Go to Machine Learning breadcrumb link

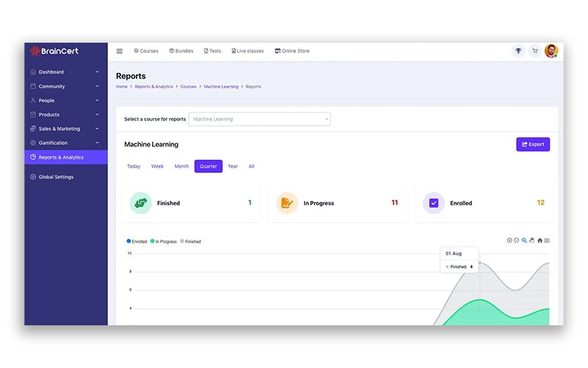(221, 87)
